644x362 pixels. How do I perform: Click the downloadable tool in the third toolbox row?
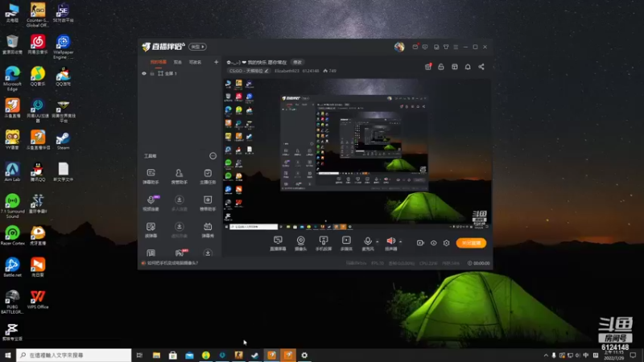pos(179,230)
